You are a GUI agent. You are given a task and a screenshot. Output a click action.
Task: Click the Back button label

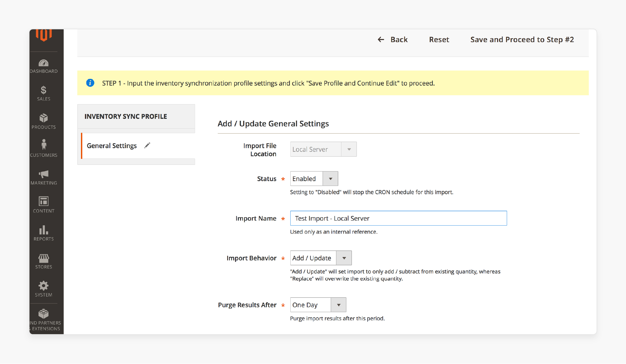pyautogui.click(x=399, y=40)
